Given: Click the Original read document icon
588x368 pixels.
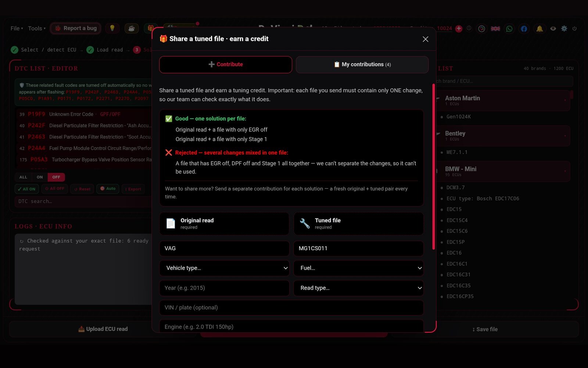Looking at the screenshot, I should click(x=171, y=223).
